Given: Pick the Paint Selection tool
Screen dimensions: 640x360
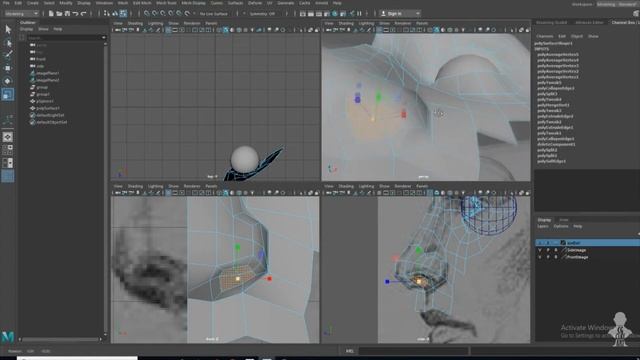Looking at the screenshot, I should point(8,55).
